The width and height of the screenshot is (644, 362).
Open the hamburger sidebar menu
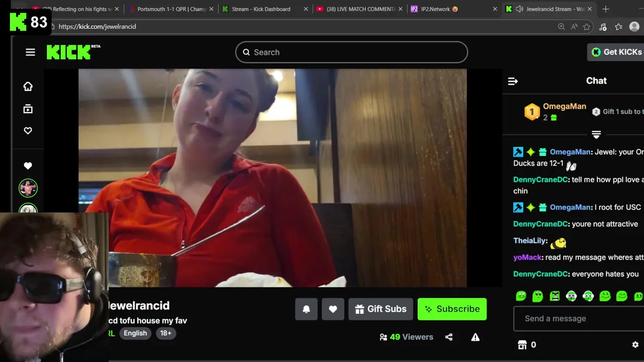tap(30, 52)
